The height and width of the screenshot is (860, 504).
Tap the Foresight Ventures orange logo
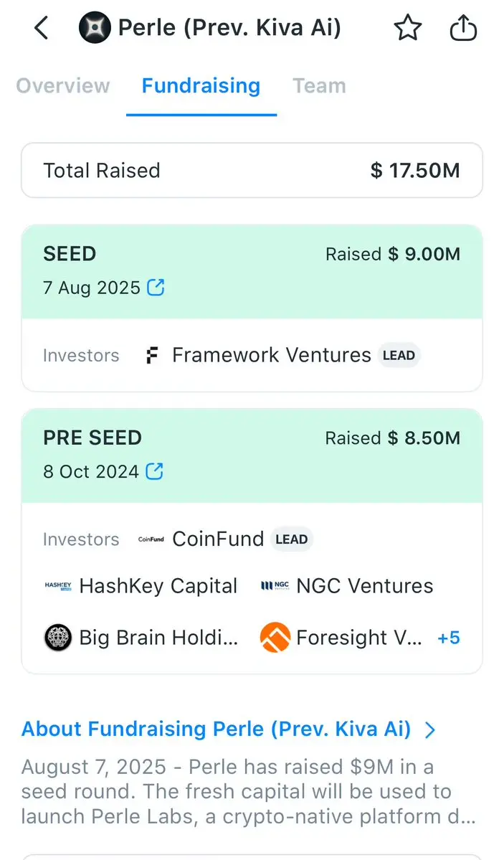275,638
